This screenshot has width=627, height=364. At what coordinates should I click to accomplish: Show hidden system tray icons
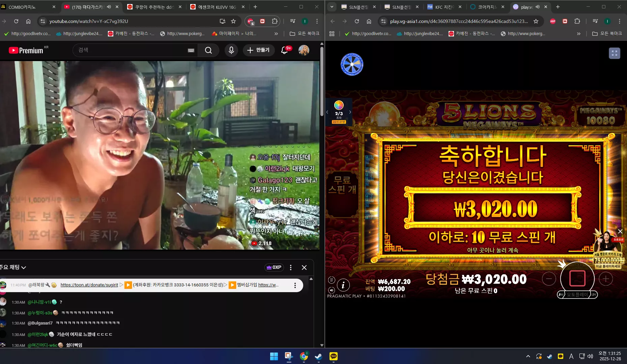pyautogui.click(x=528, y=356)
